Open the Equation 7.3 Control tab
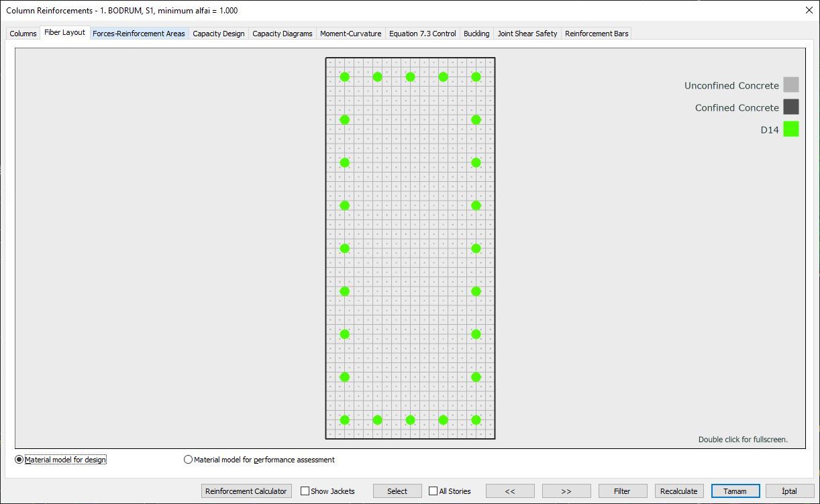This screenshot has width=820, height=504. 422,33
